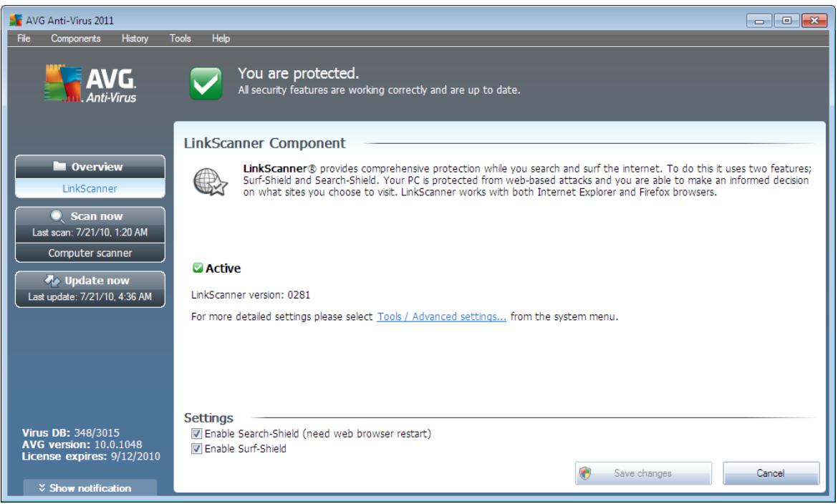Click the License expires 9/12/2010 text
Viewport: 838px width, 504px height.
click(91, 456)
